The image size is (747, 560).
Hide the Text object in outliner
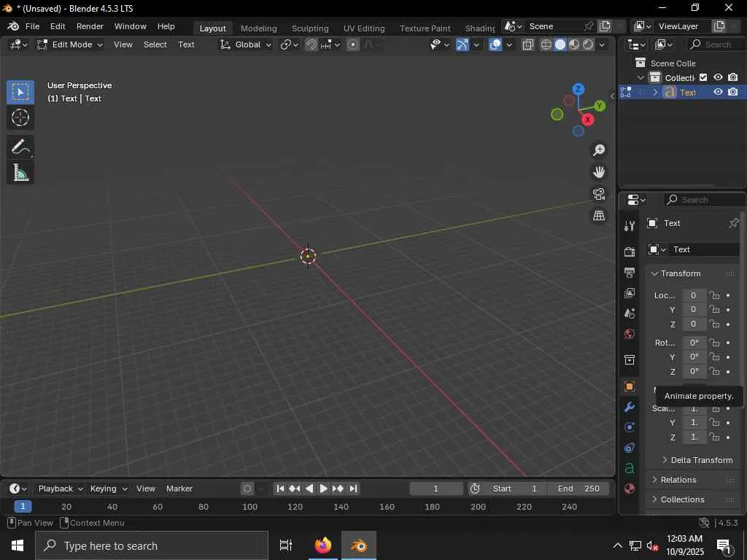718,93
